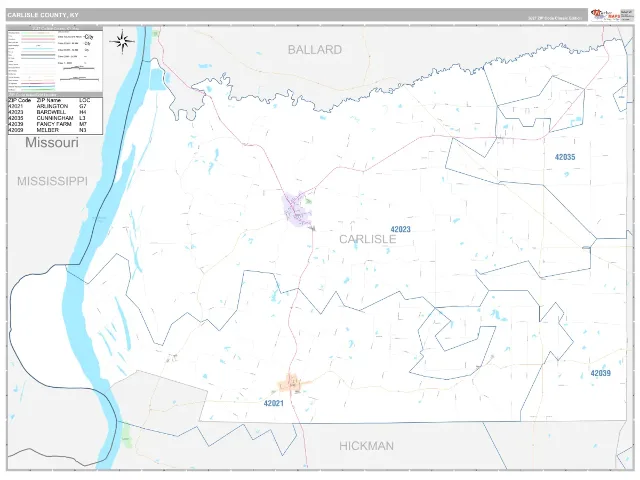The width and height of the screenshot is (640, 480).
Task: Click the Missouri state label
Action: [52, 142]
